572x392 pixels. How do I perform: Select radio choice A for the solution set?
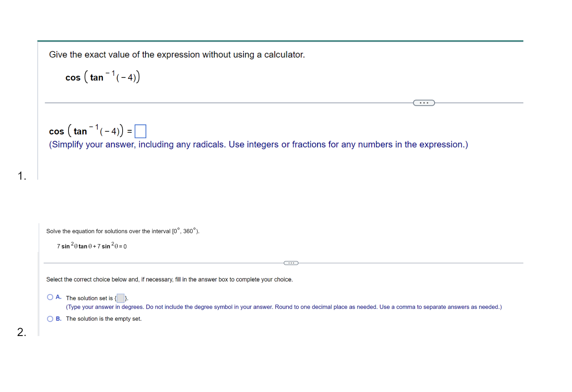[x=50, y=297]
